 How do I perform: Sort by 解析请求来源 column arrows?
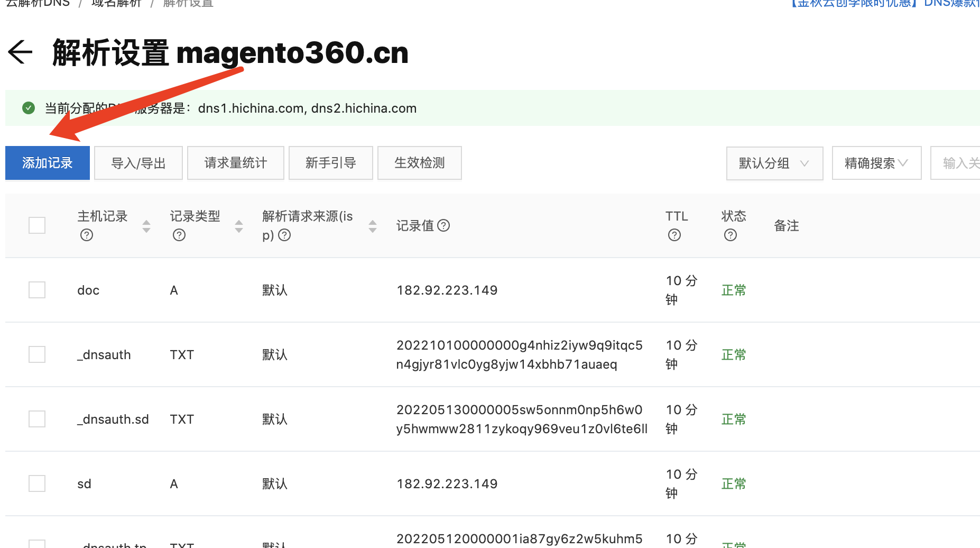coord(373,226)
